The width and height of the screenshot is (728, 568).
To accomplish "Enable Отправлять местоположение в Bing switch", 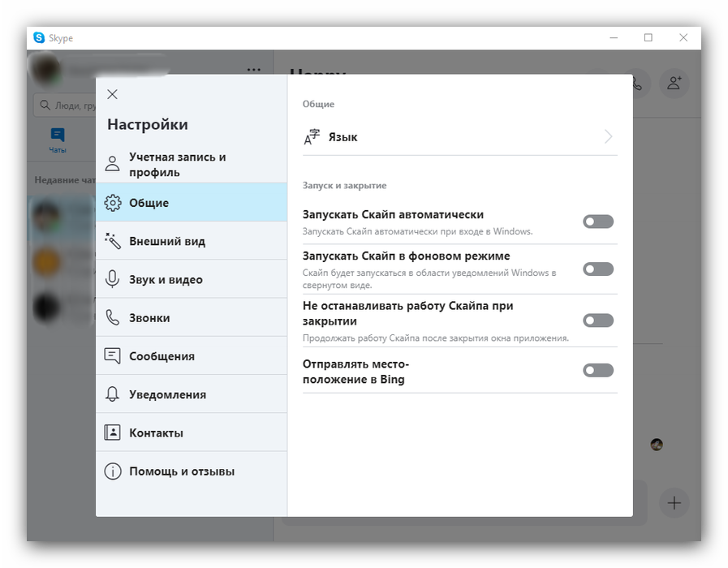I will (x=598, y=370).
